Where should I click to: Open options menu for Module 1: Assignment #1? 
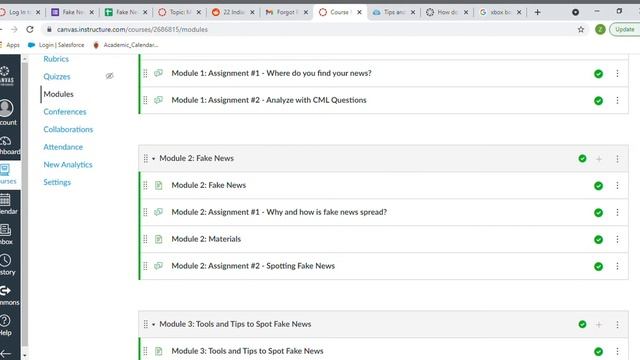617,73
